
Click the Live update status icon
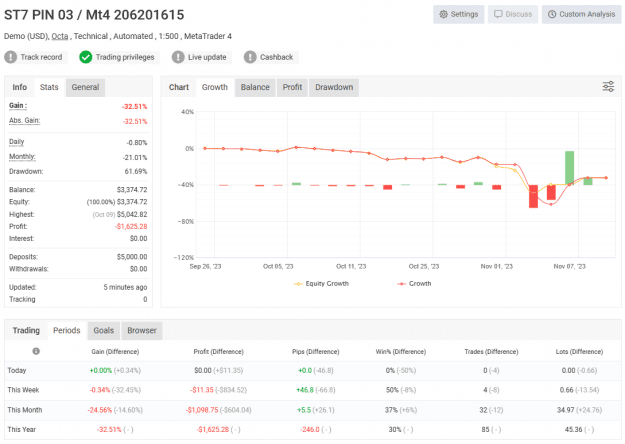(178, 57)
